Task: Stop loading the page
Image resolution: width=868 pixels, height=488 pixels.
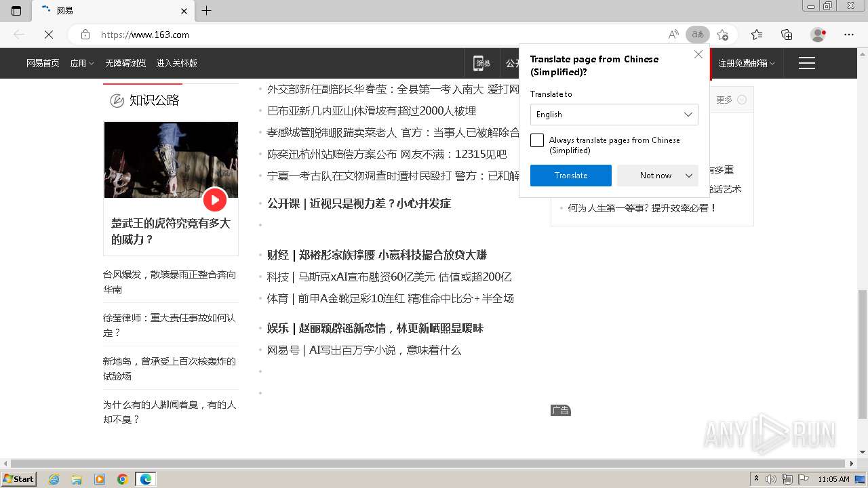Action: (x=49, y=35)
